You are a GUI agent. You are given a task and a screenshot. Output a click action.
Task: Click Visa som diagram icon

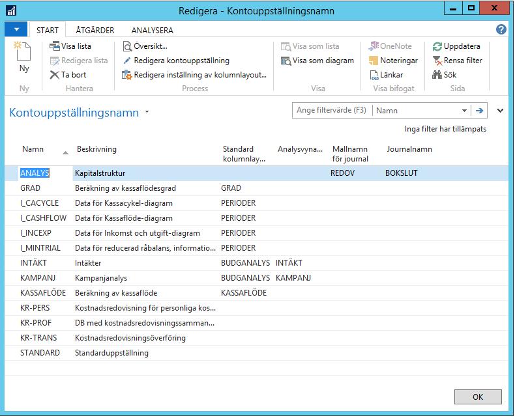pos(286,61)
